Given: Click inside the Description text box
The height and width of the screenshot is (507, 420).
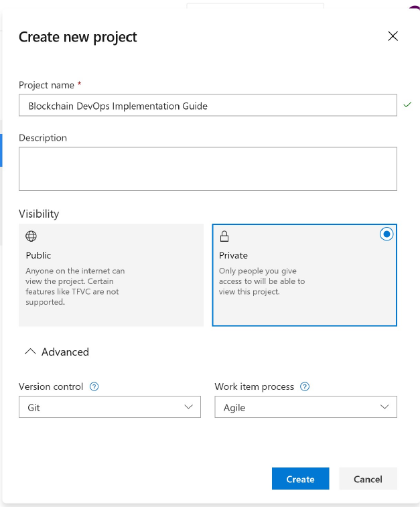Looking at the screenshot, I should click(208, 169).
